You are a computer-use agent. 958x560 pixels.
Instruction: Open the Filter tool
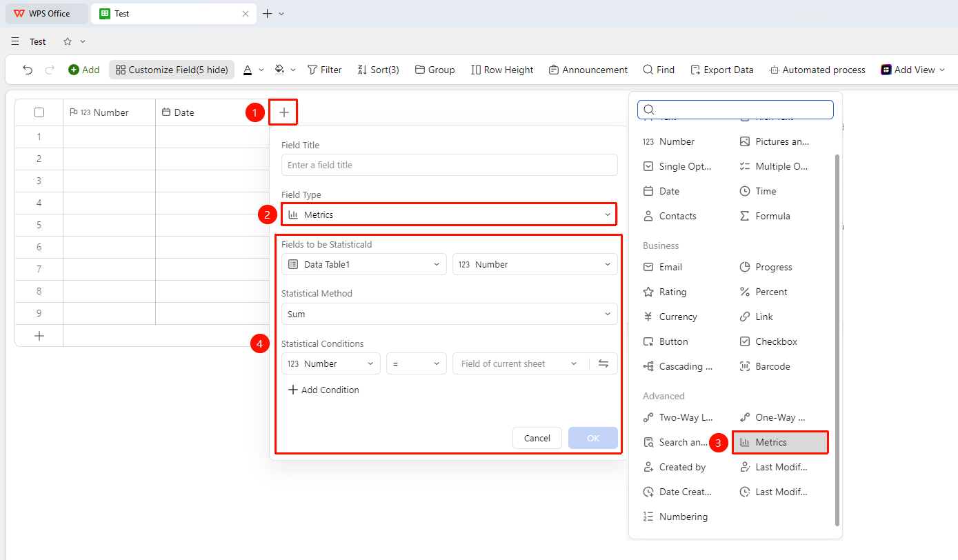click(x=324, y=70)
